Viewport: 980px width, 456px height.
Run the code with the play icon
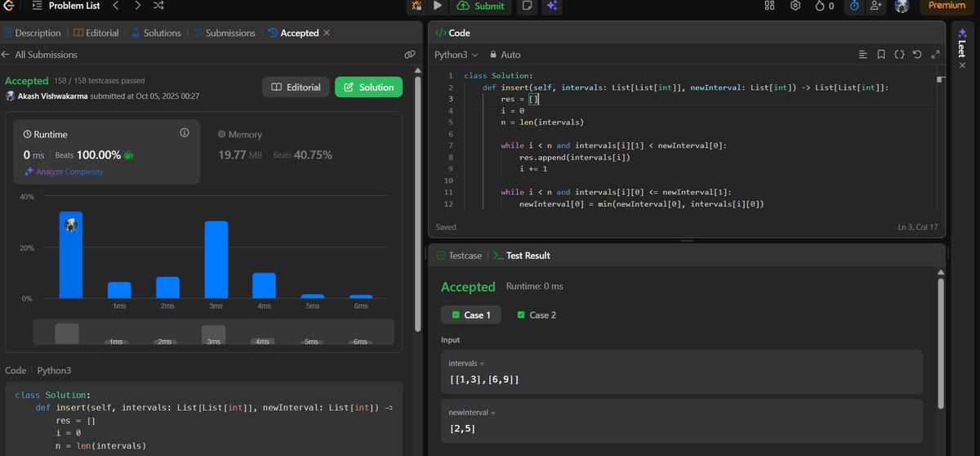tap(438, 6)
